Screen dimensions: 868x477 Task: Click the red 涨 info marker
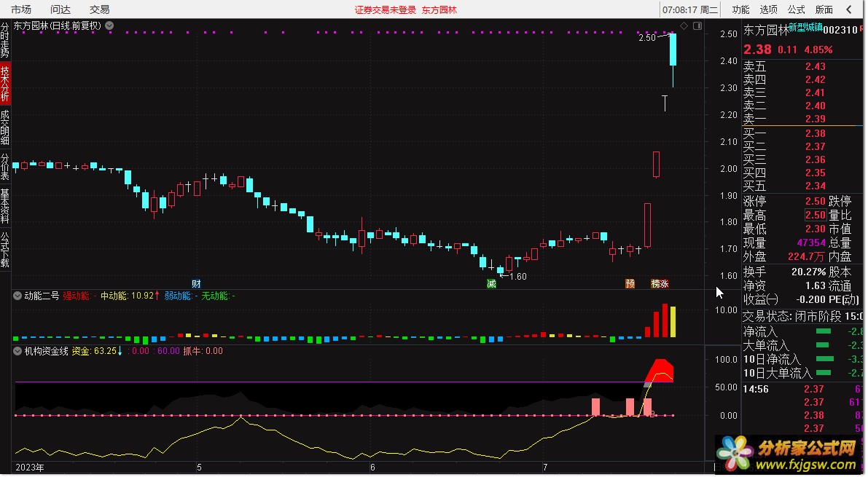(664, 284)
